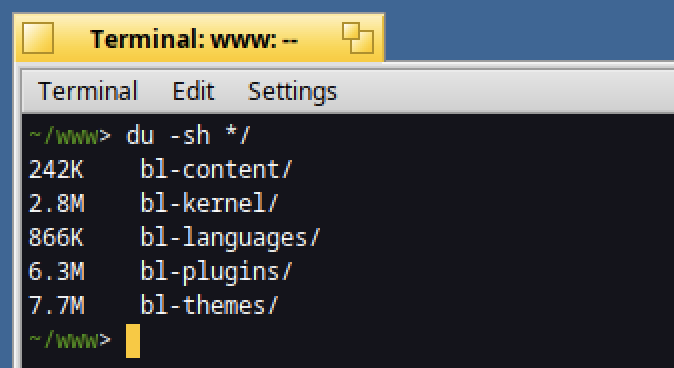674x368 pixels.
Task: Click the bl-languages/ directory name
Action: (230, 238)
